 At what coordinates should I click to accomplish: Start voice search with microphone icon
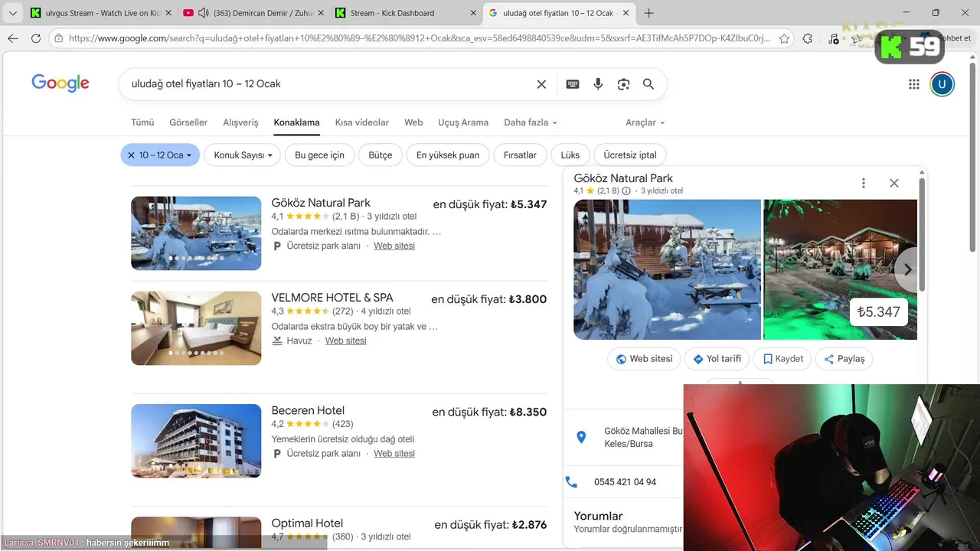pyautogui.click(x=598, y=84)
